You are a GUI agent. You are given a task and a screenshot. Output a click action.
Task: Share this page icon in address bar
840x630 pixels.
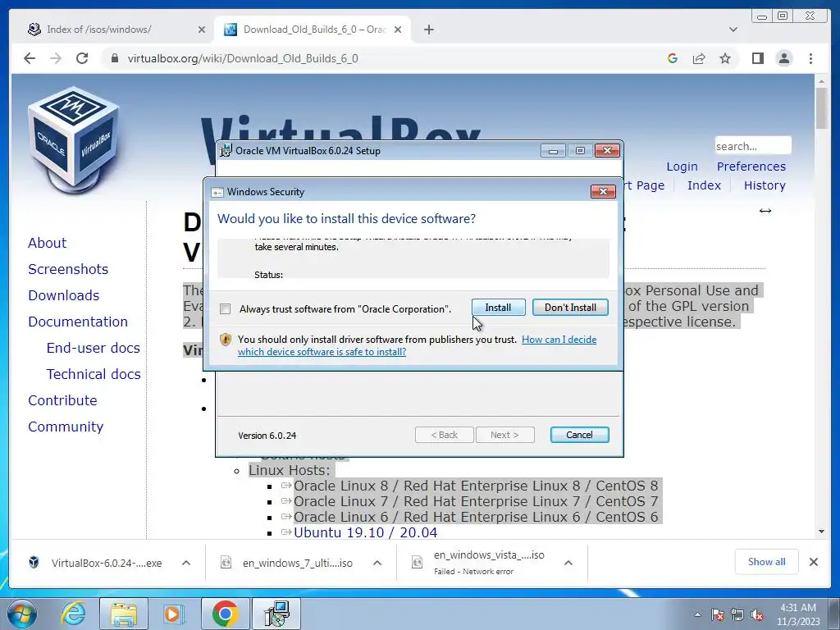pyautogui.click(x=699, y=58)
